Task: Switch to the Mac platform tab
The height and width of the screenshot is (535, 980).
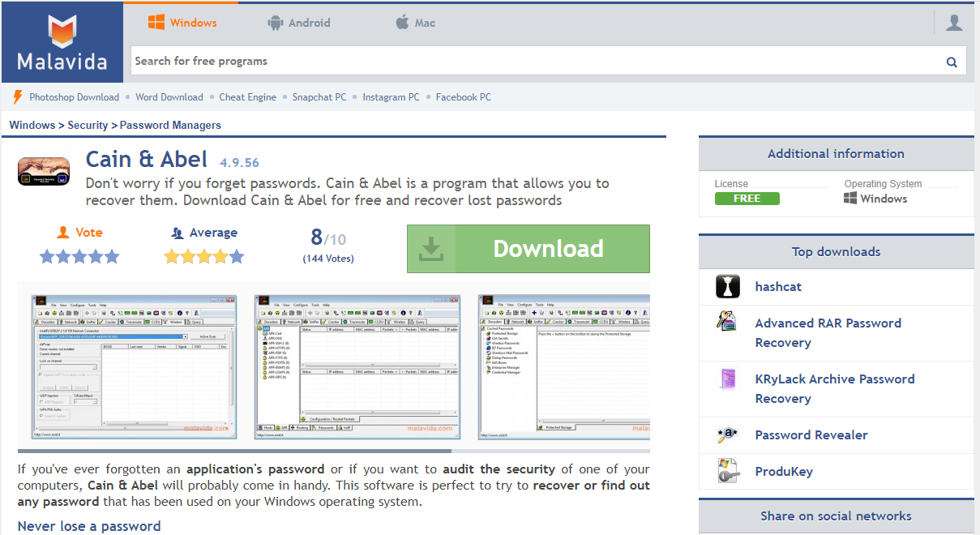Action: (415, 23)
